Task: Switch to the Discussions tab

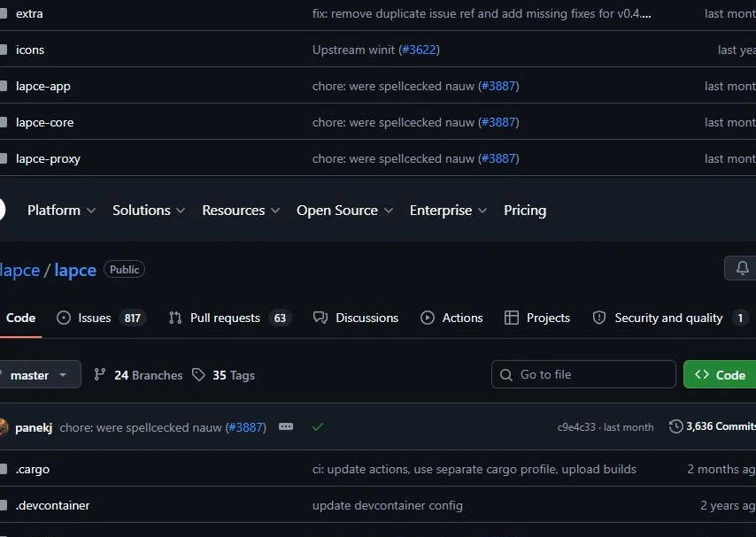Action: click(356, 318)
